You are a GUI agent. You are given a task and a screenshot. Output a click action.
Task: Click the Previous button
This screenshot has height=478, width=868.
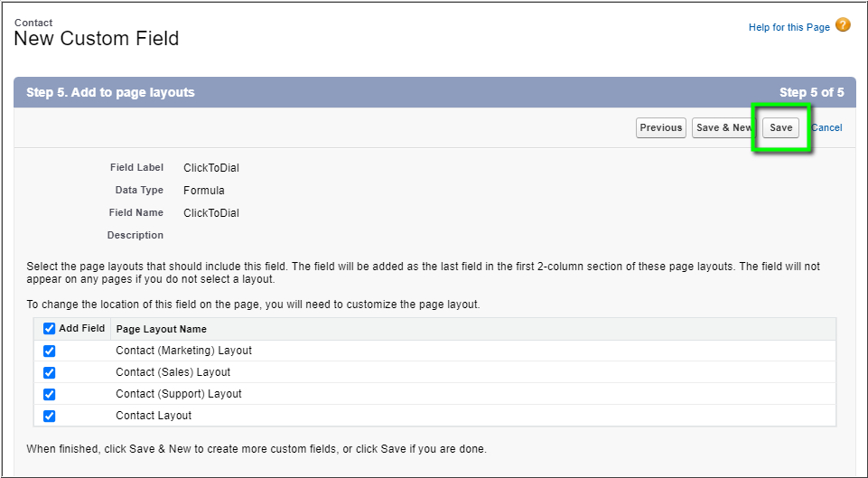661,127
